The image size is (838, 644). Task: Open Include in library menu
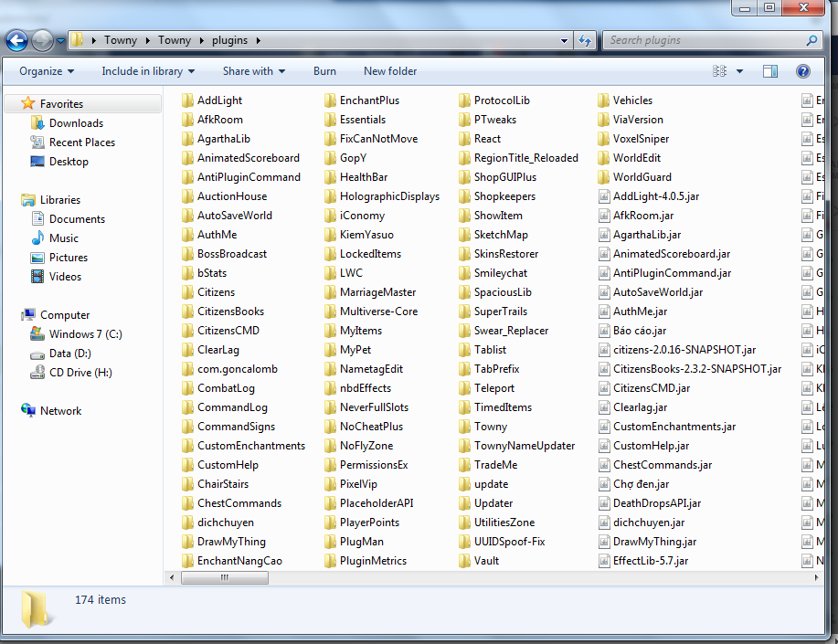(148, 71)
